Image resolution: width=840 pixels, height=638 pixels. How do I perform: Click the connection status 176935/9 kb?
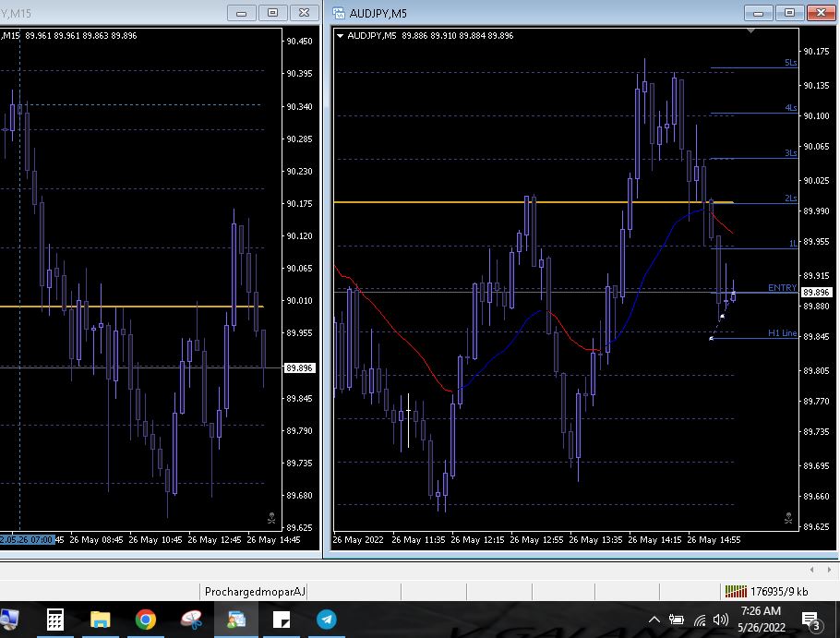[x=766, y=591]
